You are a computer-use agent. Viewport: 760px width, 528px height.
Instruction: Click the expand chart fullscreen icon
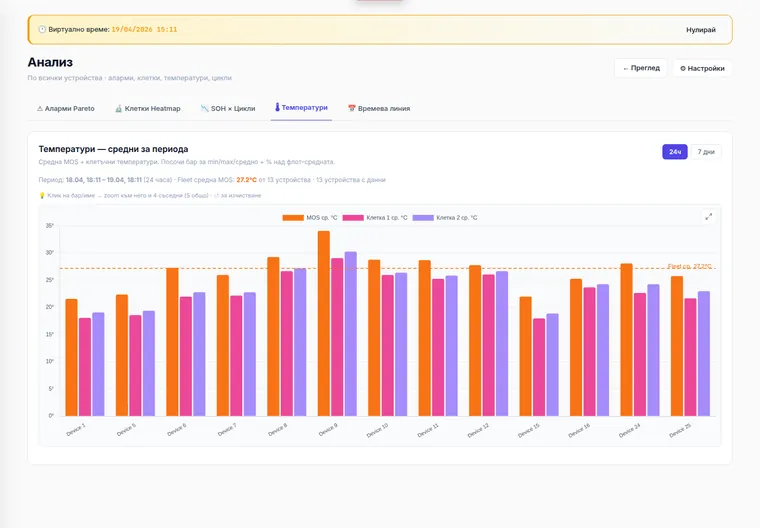click(709, 217)
